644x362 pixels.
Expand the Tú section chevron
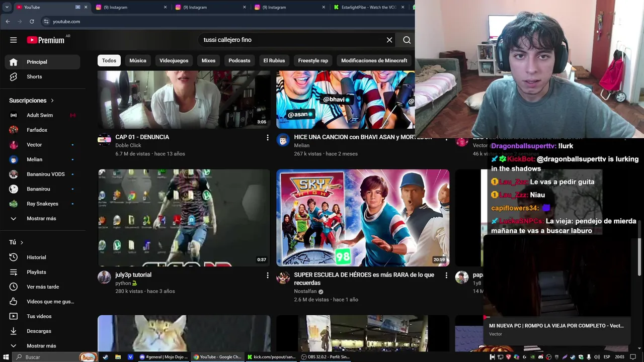[22, 242]
